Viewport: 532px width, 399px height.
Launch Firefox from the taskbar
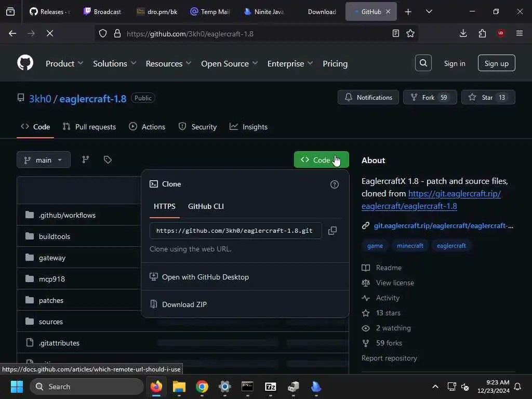[x=156, y=387]
